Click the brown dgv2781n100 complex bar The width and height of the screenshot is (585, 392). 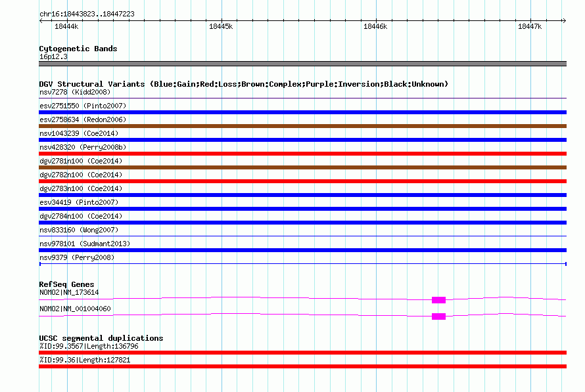coord(302,167)
